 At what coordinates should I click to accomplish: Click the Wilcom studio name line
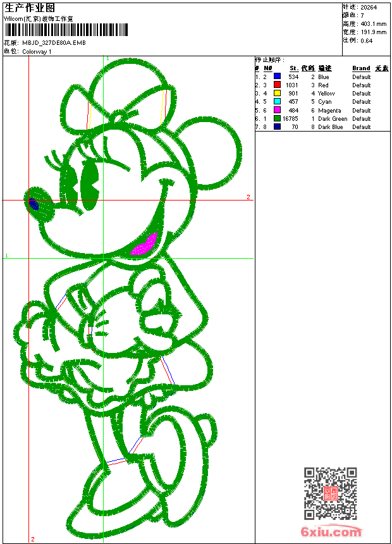[x=39, y=19]
